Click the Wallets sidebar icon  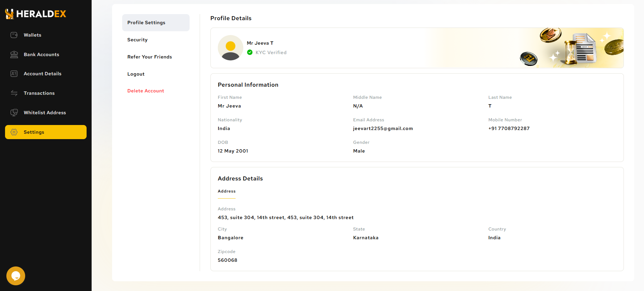14,35
